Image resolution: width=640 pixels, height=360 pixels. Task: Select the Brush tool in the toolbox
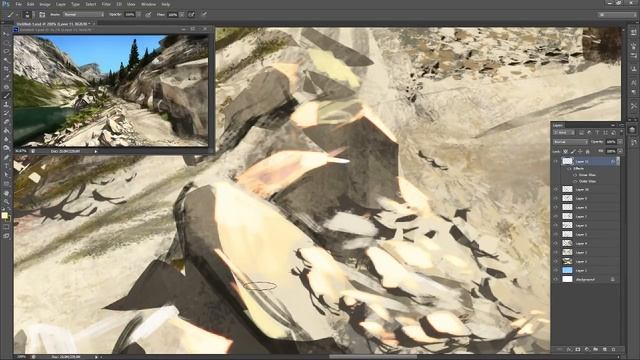[x=6, y=96]
